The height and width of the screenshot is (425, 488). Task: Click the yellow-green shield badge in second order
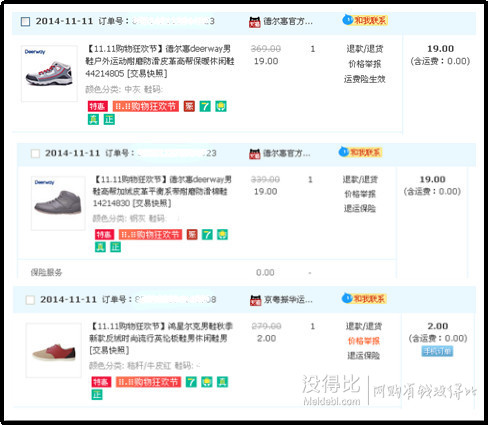coord(222,235)
